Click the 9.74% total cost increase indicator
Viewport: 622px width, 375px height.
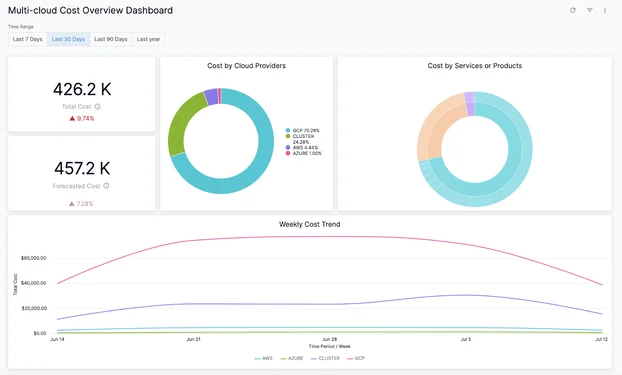(82, 118)
